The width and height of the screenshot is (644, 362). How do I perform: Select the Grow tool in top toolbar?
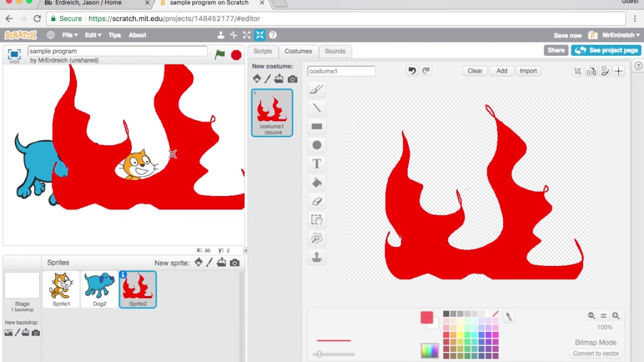[x=247, y=35]
